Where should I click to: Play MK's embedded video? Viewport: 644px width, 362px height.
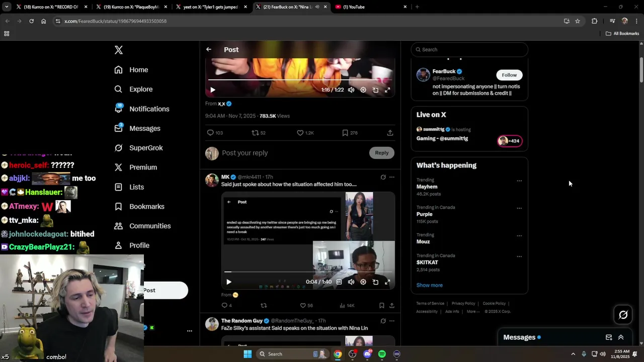[229, 282]
